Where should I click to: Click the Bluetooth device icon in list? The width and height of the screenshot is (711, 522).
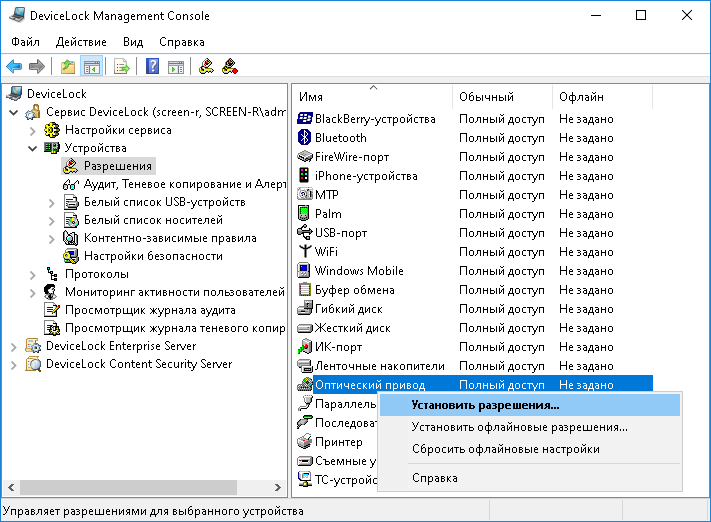point(306,138)
